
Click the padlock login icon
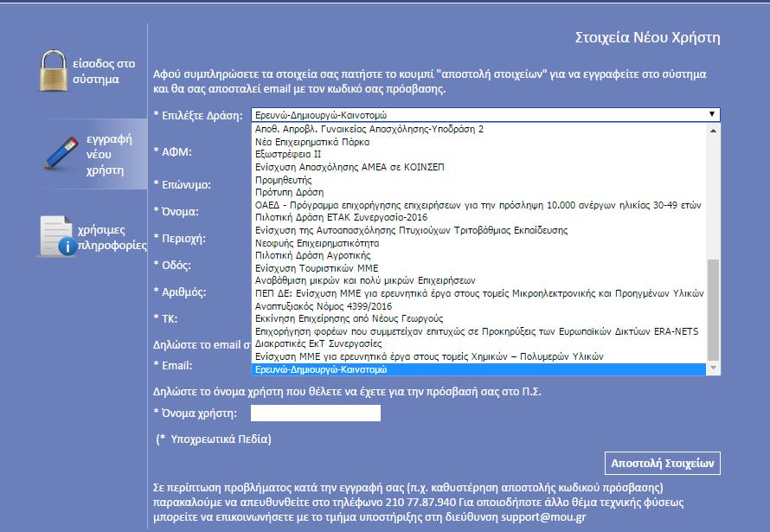(x=54, y=71)
